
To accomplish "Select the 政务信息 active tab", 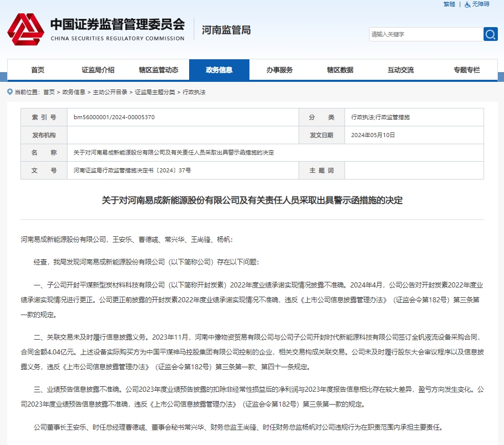I will pos(219,70).
